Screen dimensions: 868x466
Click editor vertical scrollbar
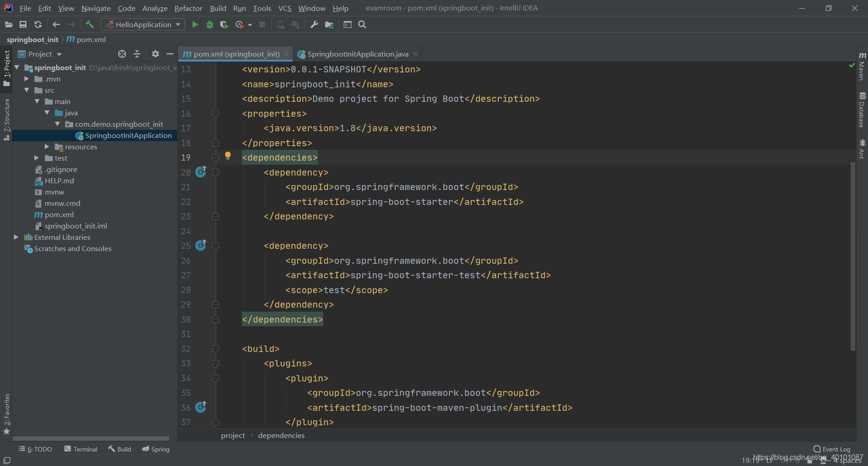point(853,256)
